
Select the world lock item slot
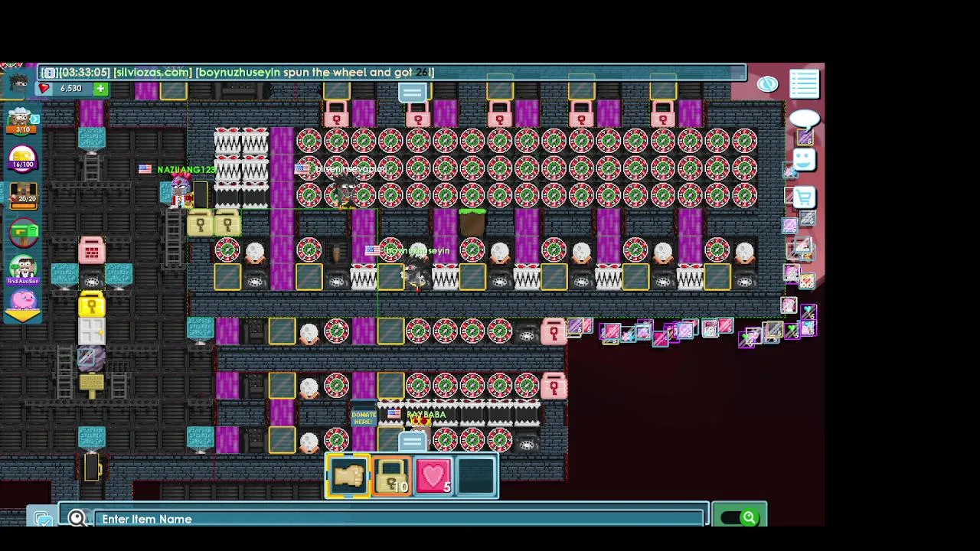click(391, 476)
